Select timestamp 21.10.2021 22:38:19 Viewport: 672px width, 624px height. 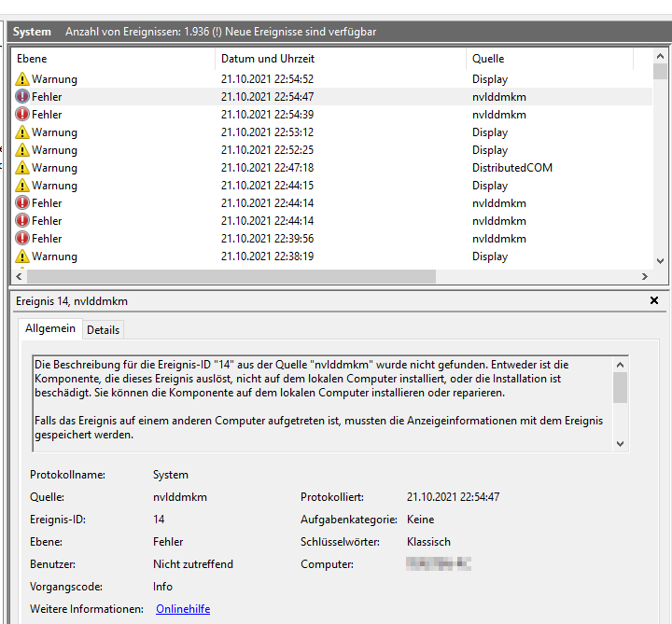coord(268,257)
